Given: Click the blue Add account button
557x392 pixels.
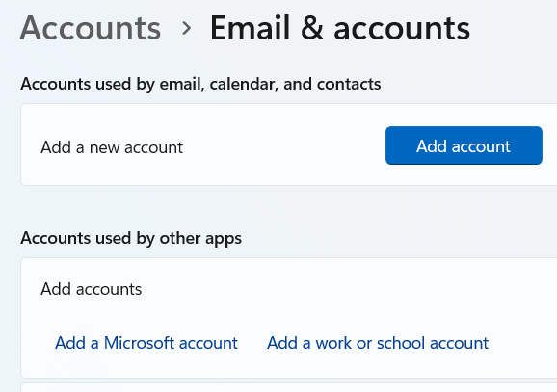Looking at the screenshot, I should click(x=464, y=145).
